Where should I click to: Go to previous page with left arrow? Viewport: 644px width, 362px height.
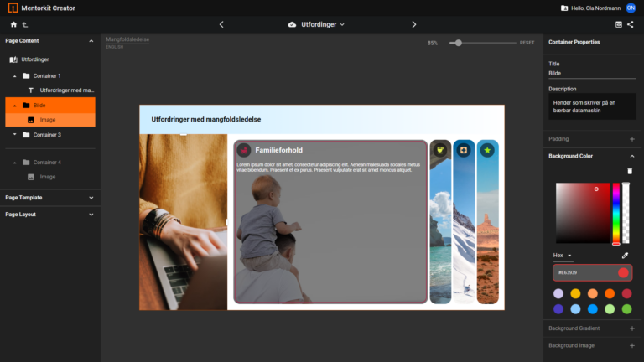tap(221, 24)
